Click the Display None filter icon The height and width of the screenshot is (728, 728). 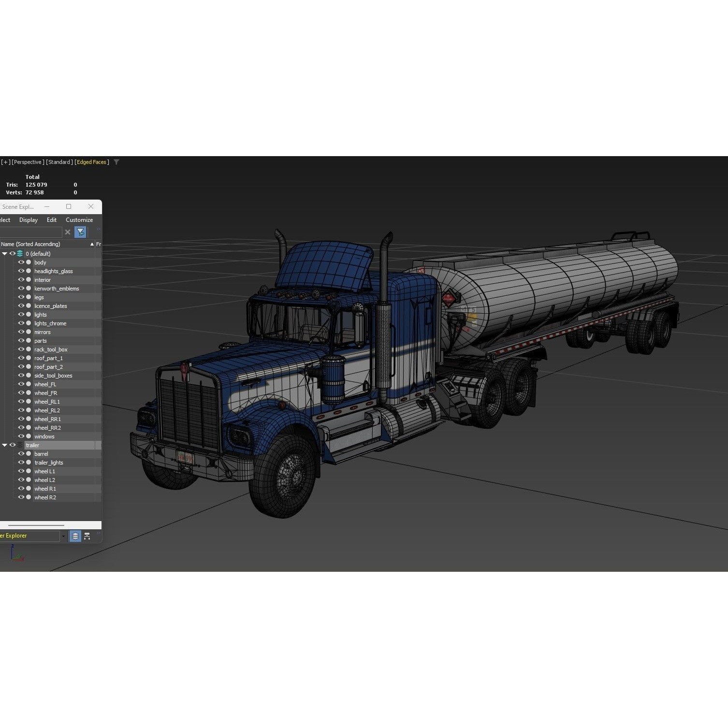(x=81, y=232)
